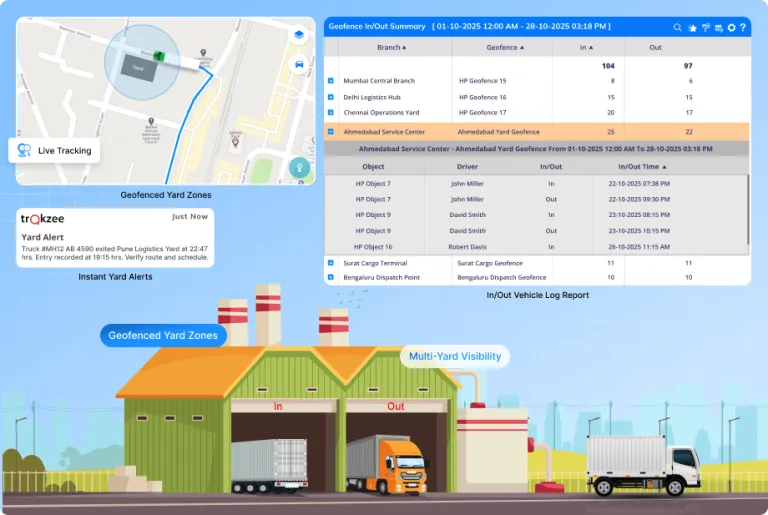Open the Yard Alert notification card

(114, 237)
